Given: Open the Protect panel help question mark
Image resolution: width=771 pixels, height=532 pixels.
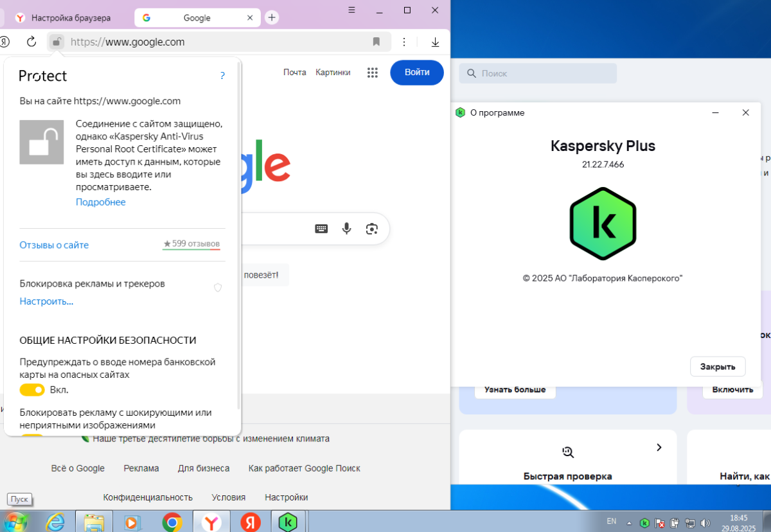Looking at the screenshot, I should [222, 75].
